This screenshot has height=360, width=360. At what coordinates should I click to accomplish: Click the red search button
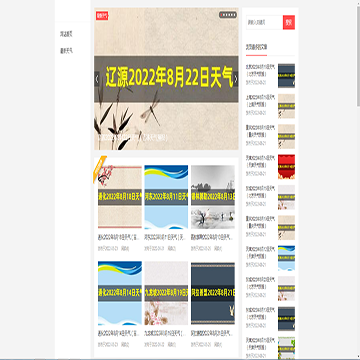click(289, 22)
